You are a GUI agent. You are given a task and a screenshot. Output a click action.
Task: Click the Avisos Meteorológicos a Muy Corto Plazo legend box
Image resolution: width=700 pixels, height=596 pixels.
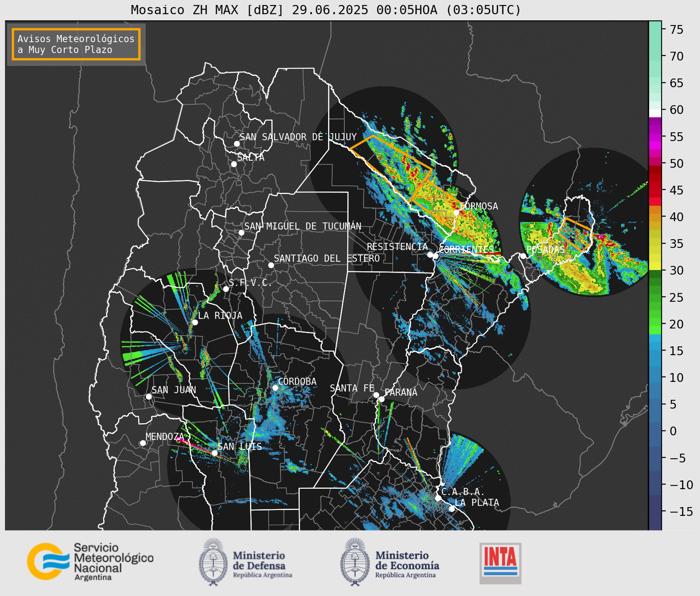(76, 44)
